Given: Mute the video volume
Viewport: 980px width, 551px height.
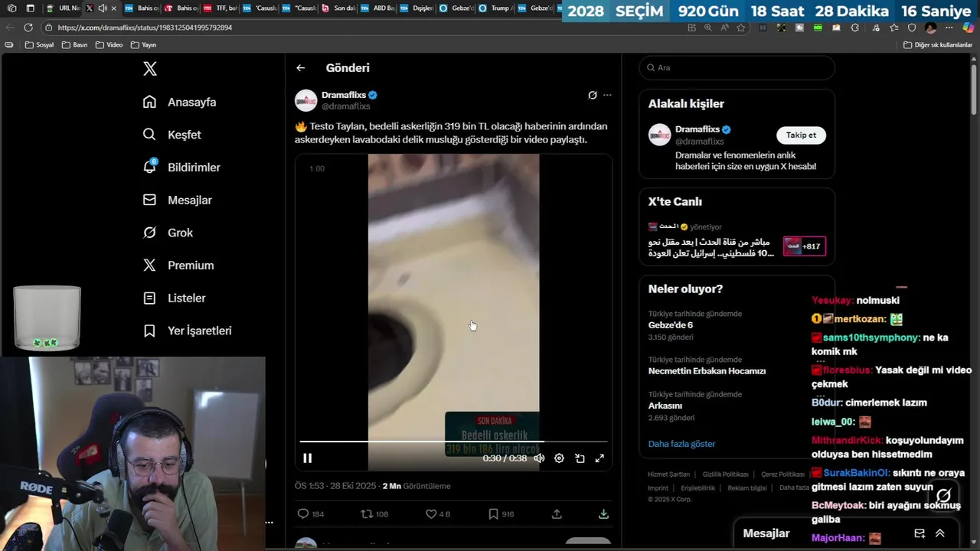Looking at the screenshot, I should (539, 458).
